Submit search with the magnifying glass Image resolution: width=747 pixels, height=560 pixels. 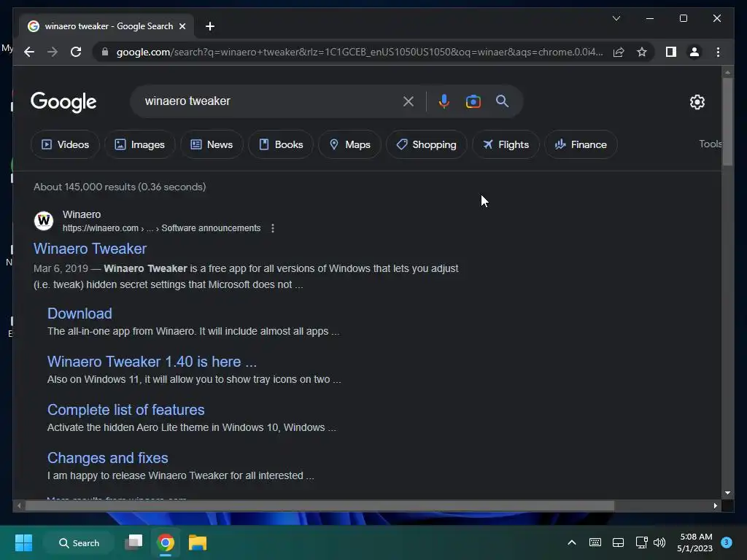tap(502, 101)
